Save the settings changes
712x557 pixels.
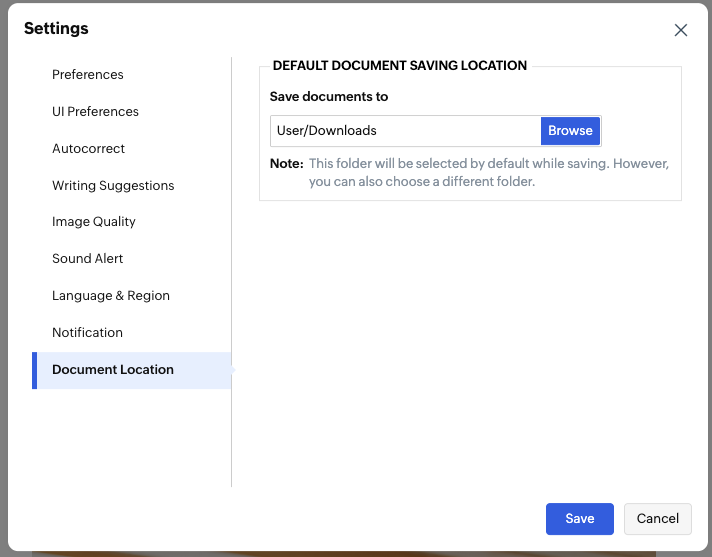[x=579, y=518]
